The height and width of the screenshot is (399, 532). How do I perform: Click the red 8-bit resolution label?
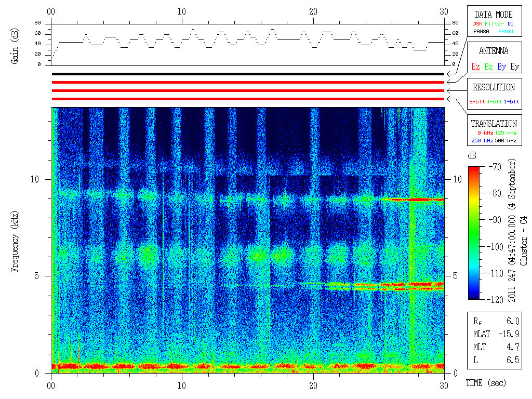[x=477, y=102]
